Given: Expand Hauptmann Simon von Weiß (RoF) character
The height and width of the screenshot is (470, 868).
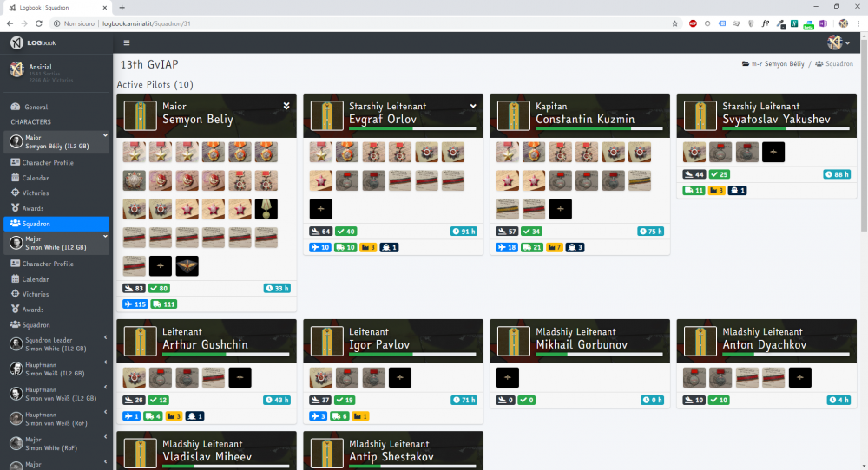Looking at the screenshot, I should [105, 412].
